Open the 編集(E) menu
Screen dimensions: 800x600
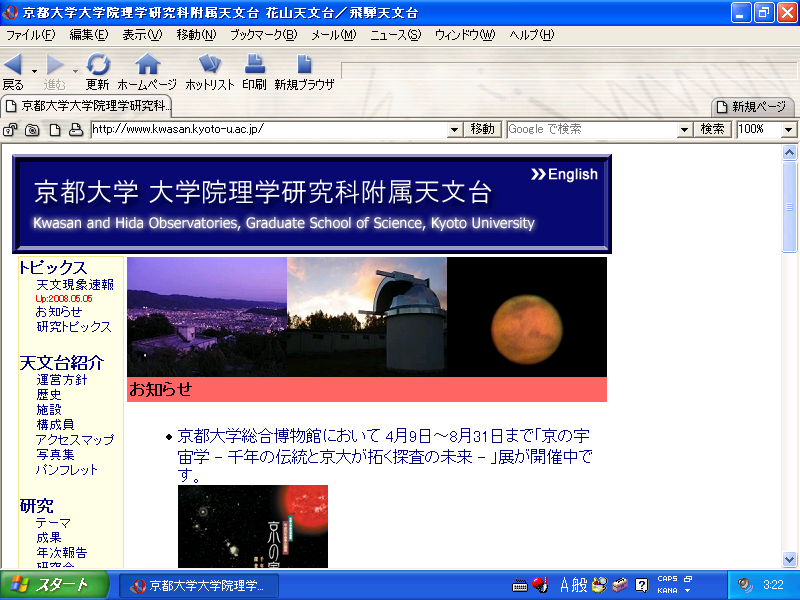(x=89, y=35)
